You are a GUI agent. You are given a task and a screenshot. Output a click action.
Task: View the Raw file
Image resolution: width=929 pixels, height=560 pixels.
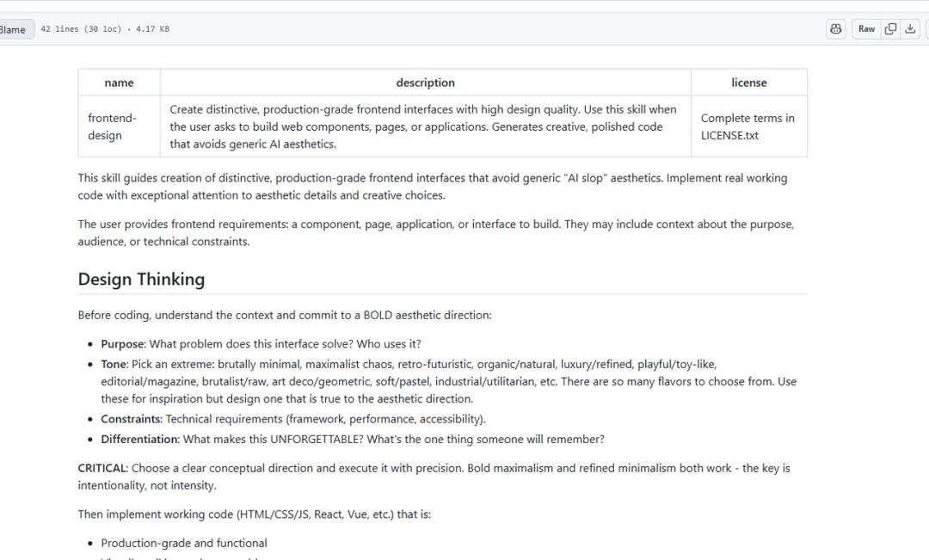pos(866,29)
